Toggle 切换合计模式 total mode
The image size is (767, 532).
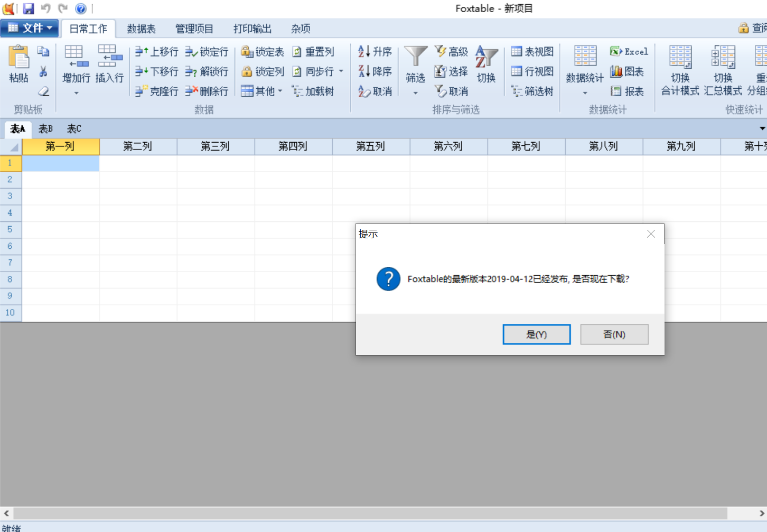click(680, 71)
